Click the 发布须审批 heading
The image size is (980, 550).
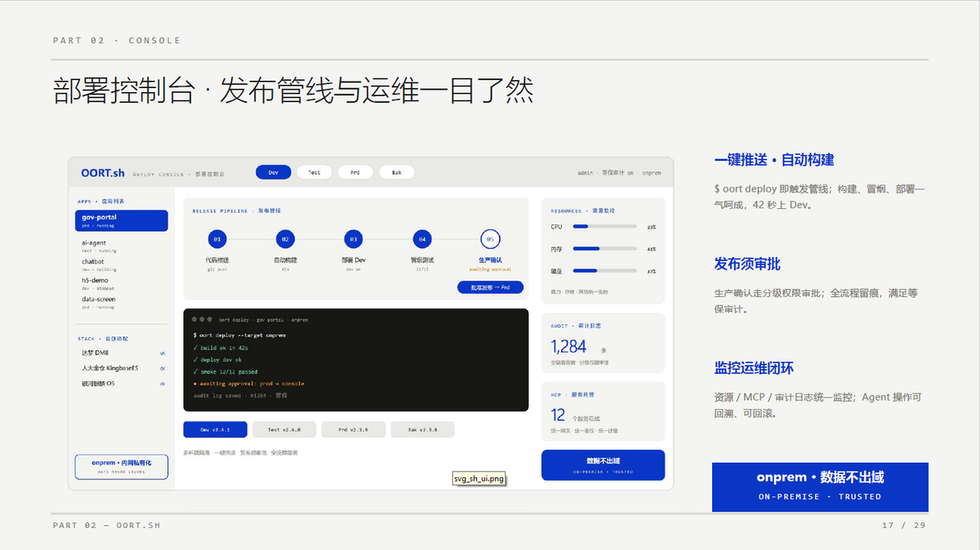(x=747, y=264)
